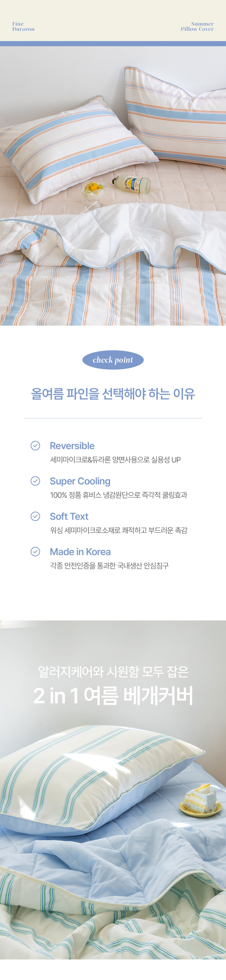Screen dimensions: 226x980
Task: Click the "Fine Duraron" brand text
Action: tap(23, 26)
